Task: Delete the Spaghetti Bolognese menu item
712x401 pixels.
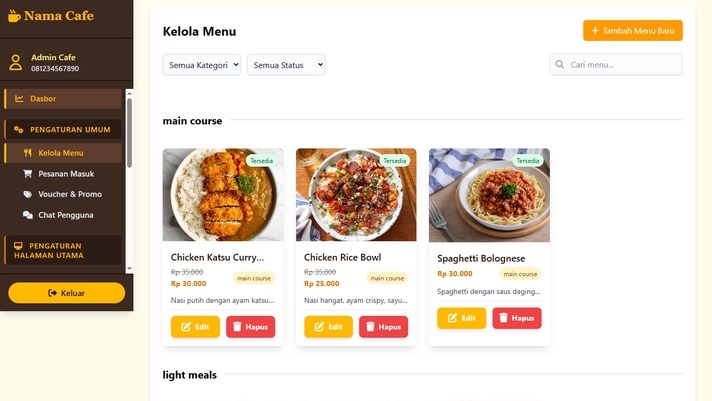Action: point(516,318)
